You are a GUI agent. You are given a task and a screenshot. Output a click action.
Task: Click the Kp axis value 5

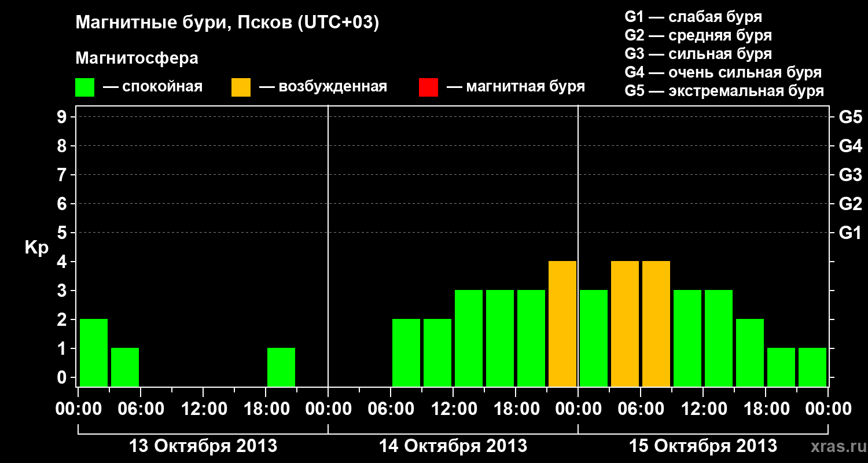click(x=63, y=233)
